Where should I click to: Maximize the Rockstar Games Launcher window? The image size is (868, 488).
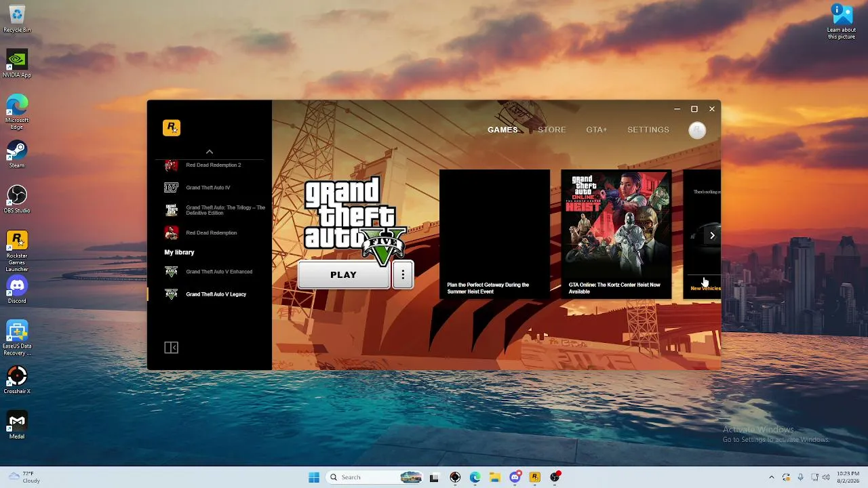(694, 109)
